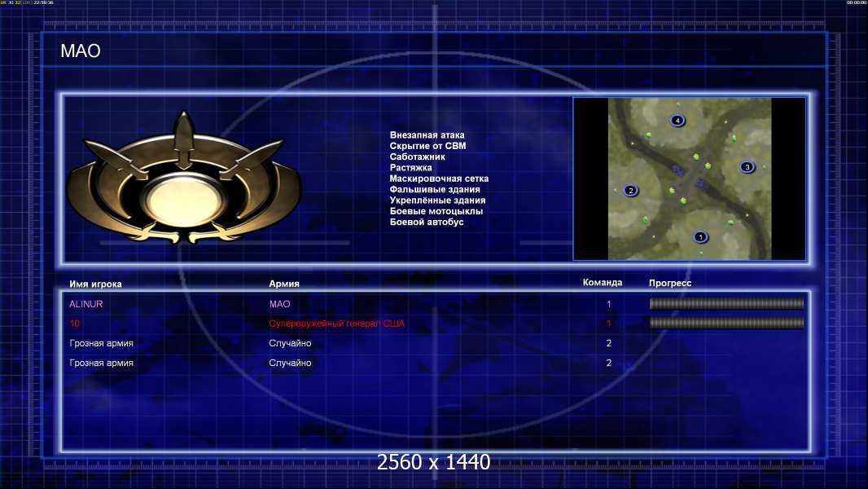
Task: Click the 'Скрытие от СВМ' ability text
Action: click(x=427, y=146)
